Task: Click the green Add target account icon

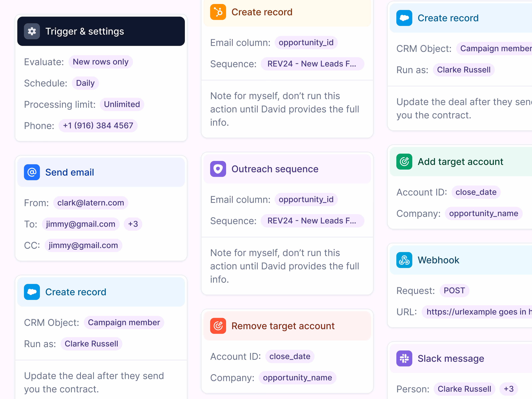Action: coord(404,162)
